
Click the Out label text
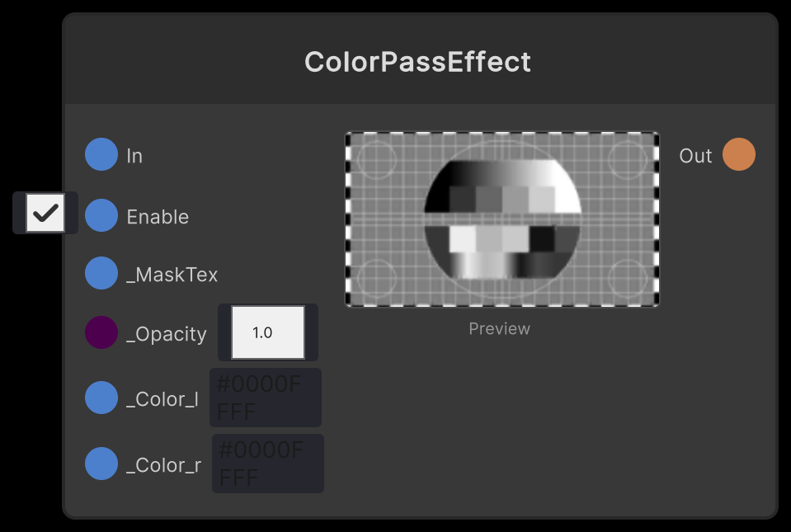pos(695,155)
